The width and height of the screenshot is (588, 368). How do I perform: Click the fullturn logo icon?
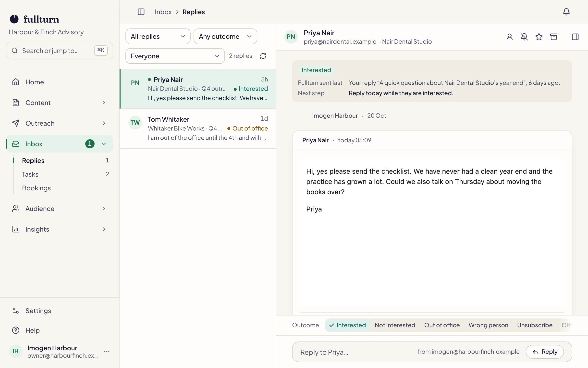pyautogui.click(x=14, y=19)
